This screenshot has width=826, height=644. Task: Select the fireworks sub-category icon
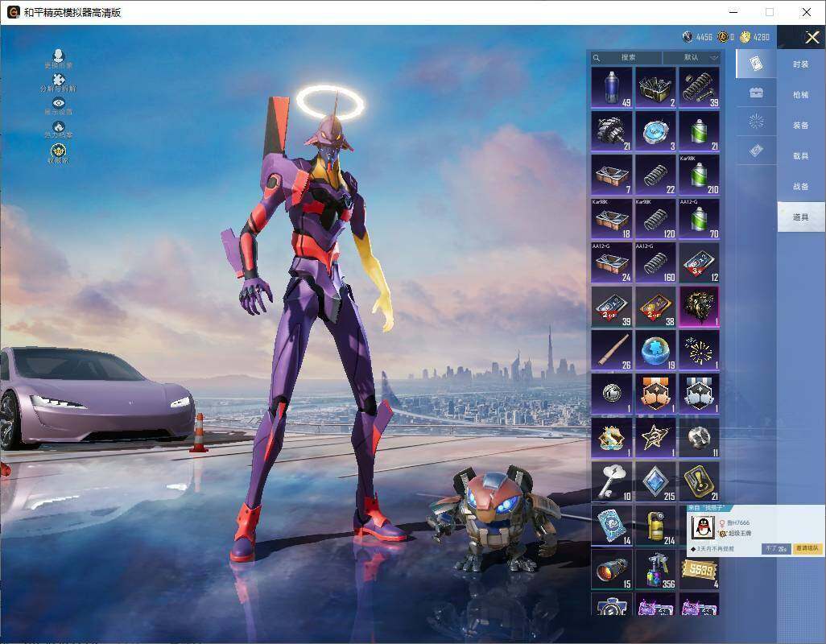[756, 122]
